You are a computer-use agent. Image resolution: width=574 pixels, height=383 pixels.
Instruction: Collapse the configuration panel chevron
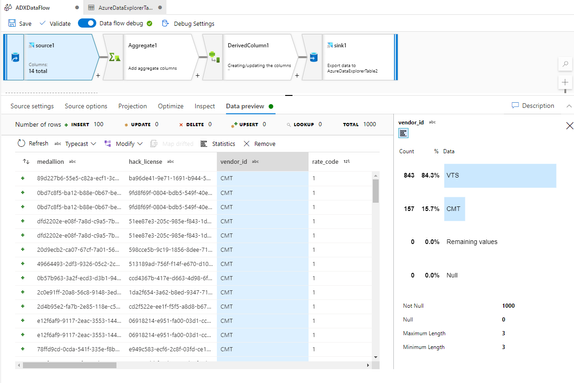pos(569,106)
